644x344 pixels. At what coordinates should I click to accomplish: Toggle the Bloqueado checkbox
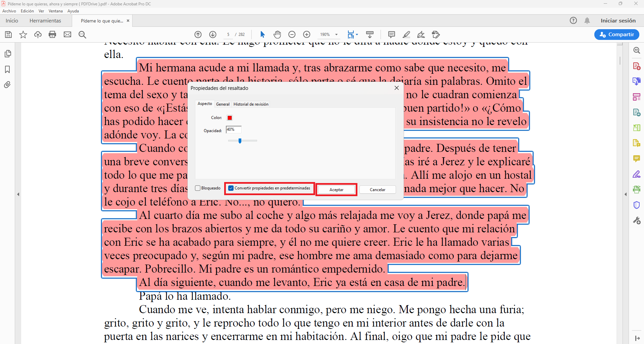(198, 188)
